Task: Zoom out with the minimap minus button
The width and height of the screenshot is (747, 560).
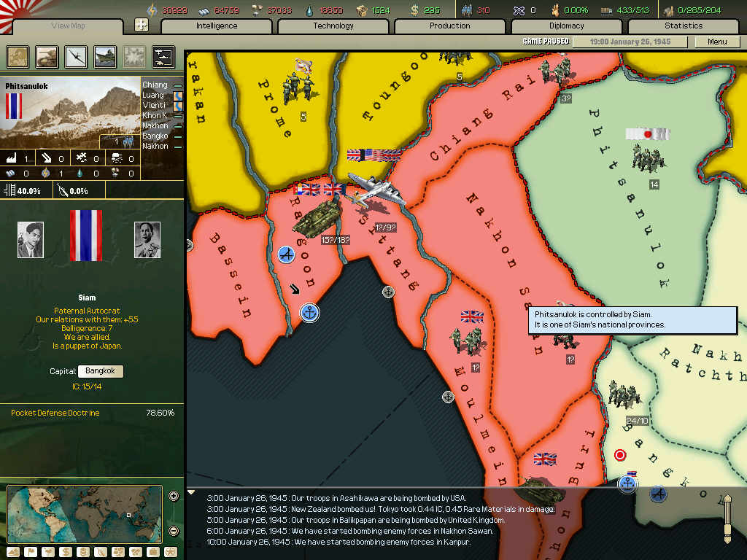Action: pos(174,531)
